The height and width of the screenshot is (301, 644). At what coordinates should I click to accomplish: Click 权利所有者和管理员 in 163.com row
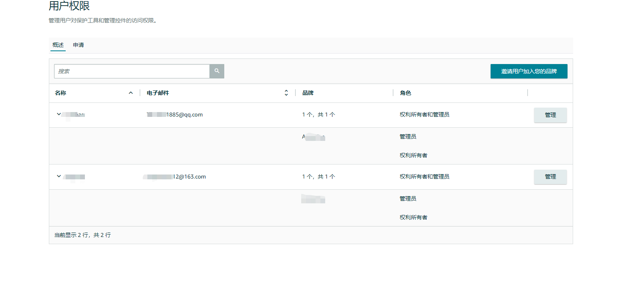[425, 177]
